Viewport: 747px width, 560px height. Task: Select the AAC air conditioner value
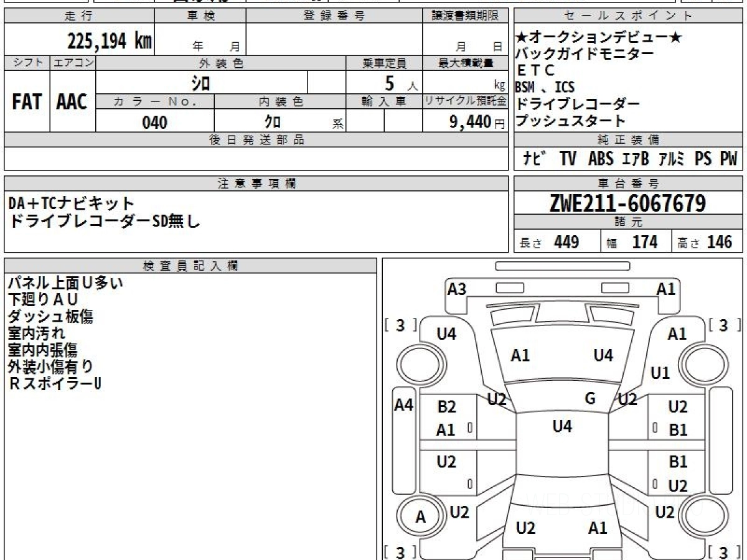[72, 103]
